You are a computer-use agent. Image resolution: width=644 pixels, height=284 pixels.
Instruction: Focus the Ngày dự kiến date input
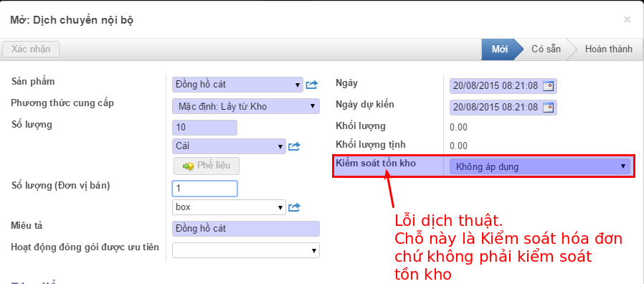click(496, 108)
